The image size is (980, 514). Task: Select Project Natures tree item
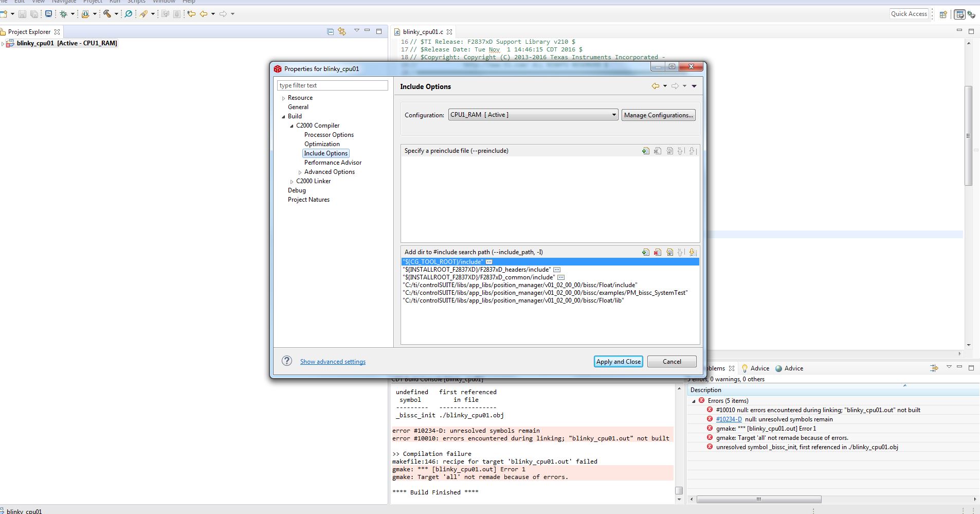click(308, 200)
